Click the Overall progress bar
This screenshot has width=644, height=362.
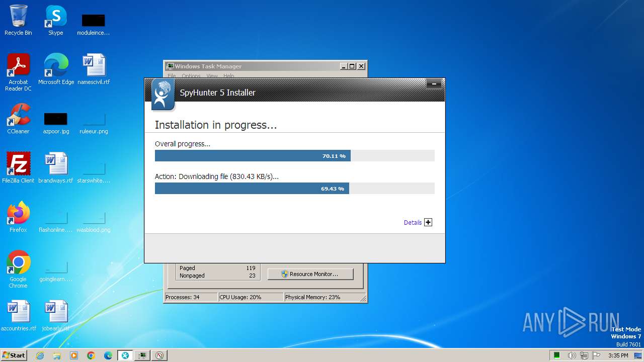tap(294, 156)
